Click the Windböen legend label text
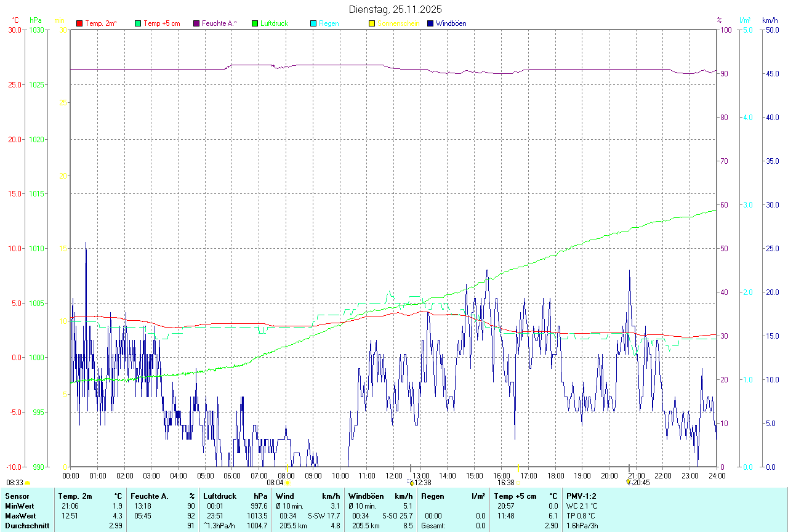Screen dimensions: 788x532 coord(451,23)
